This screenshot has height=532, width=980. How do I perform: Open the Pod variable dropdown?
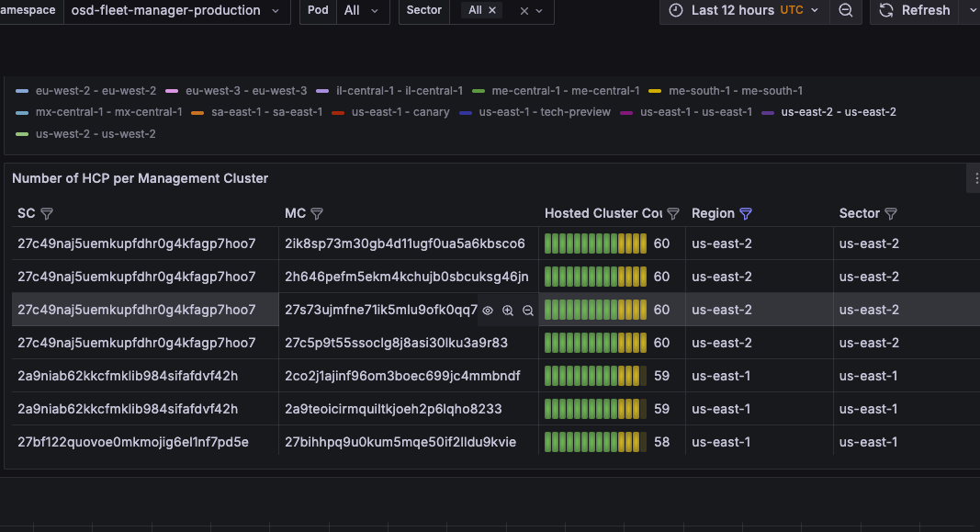click(x=360, y=11)
